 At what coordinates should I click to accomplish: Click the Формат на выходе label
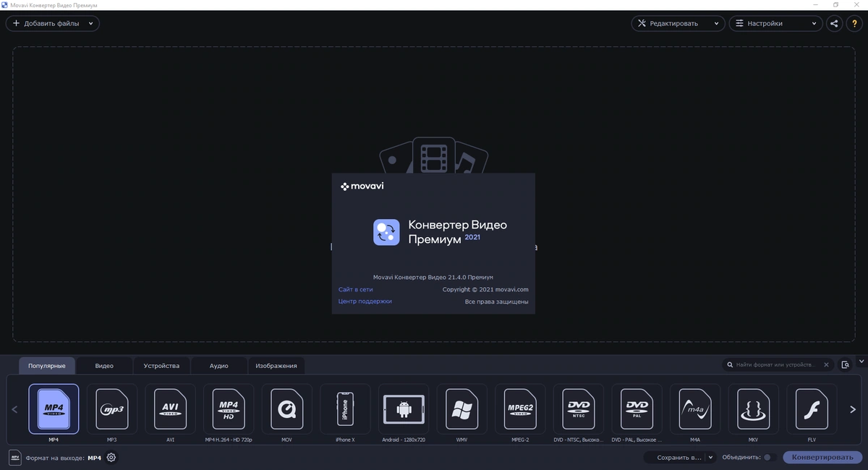[x=55, y=458]
